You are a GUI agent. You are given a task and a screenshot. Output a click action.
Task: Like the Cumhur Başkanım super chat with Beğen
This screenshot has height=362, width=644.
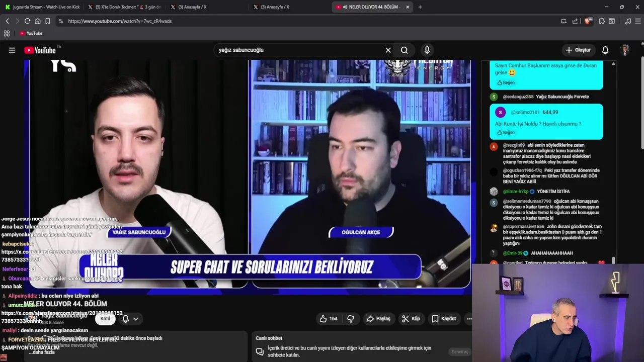click(x=506, y=82)
